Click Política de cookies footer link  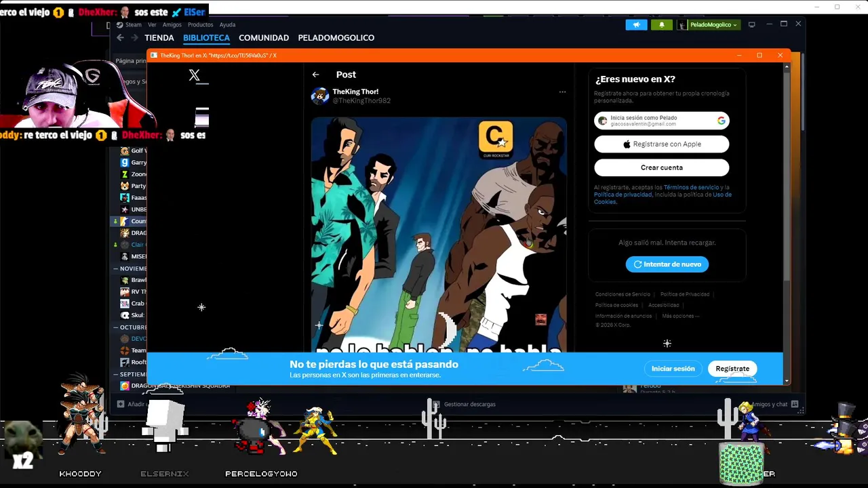pyautogui.click(x=616, y=305)
